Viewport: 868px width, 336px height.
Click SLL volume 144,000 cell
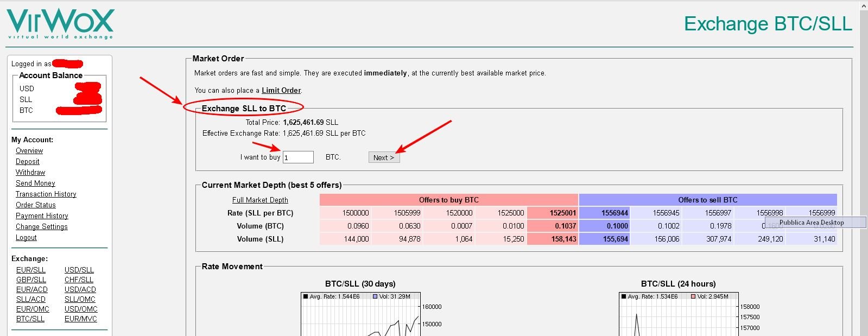coord(345,239)
